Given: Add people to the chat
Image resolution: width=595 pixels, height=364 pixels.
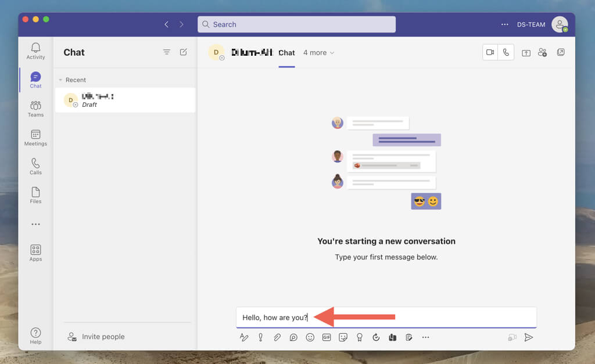Looking at the screenshot, I should [542, 52].
